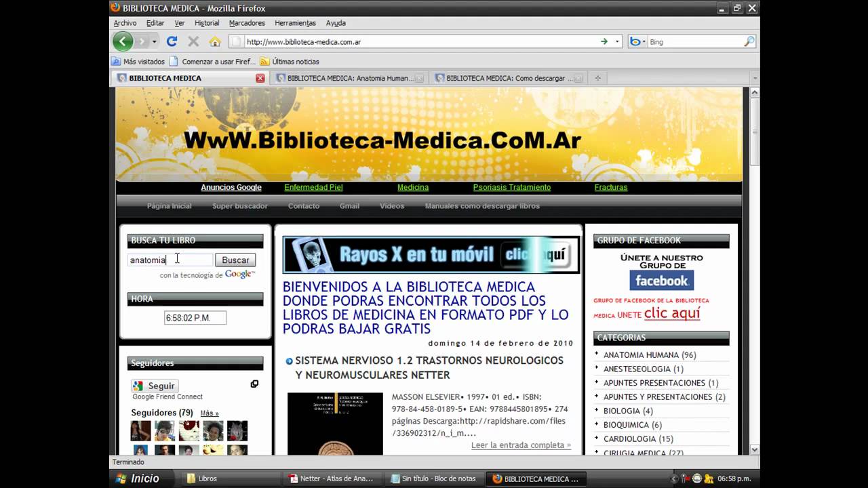The image size is (868, 488).
Task: Open the list all tabs dropdown
Action: (754, 78)
